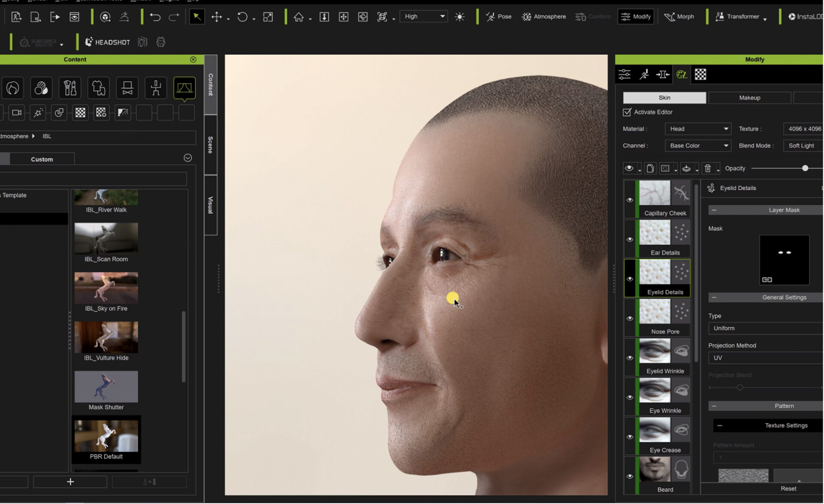Click the delete layer trash icon
This screenshot has width=824, height=504.
(x=708, y=169)
